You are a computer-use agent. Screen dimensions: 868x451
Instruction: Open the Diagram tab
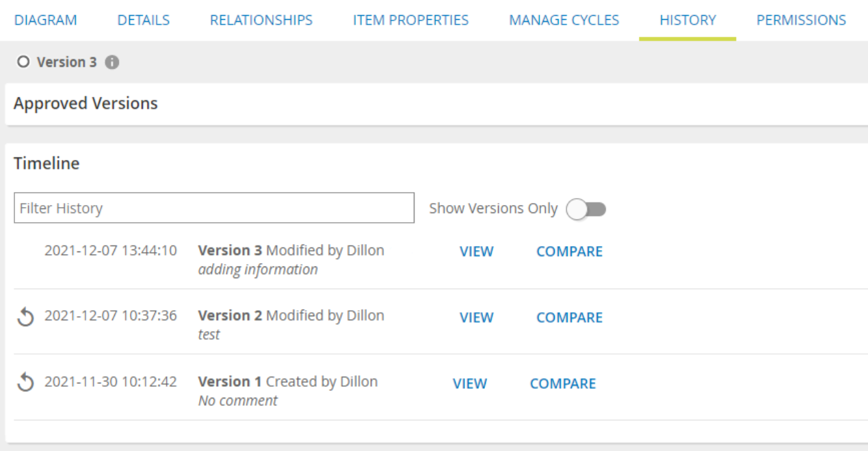(46, 20)
